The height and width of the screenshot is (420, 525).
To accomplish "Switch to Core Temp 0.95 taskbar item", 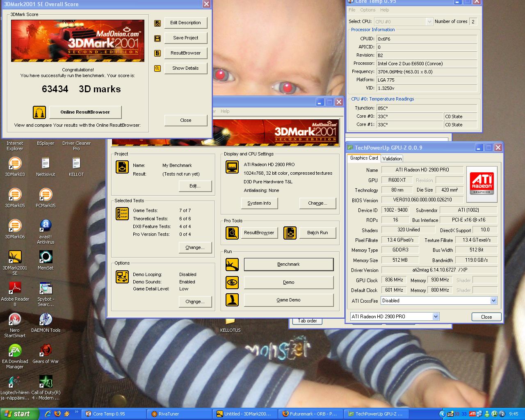I will click(114, 414).
